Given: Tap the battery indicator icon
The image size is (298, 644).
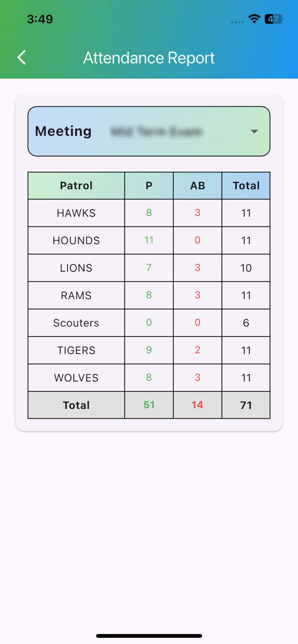Looking at the screenshot, I should (x=274, y=19).
